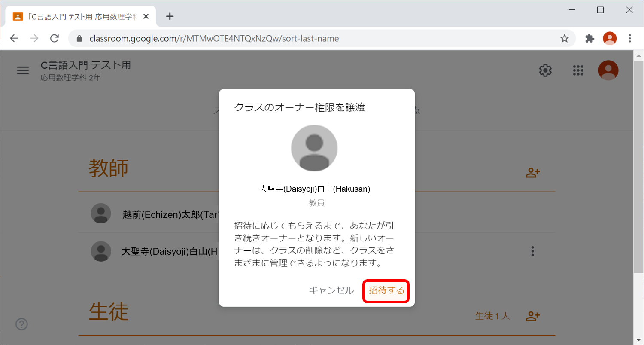Click 越前(Echizen)太郎 teacher avatar
Screen dimensions: 644x345
[101, 213]
